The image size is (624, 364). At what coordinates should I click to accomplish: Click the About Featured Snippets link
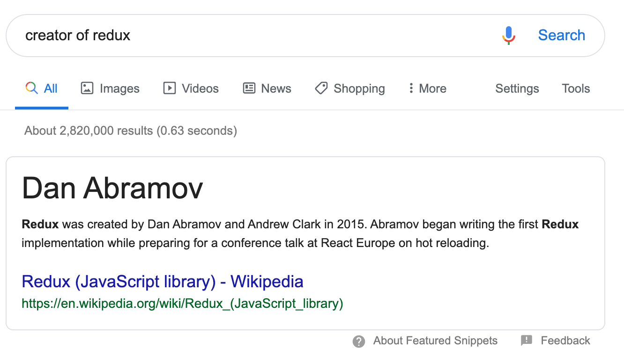point(435,341)
